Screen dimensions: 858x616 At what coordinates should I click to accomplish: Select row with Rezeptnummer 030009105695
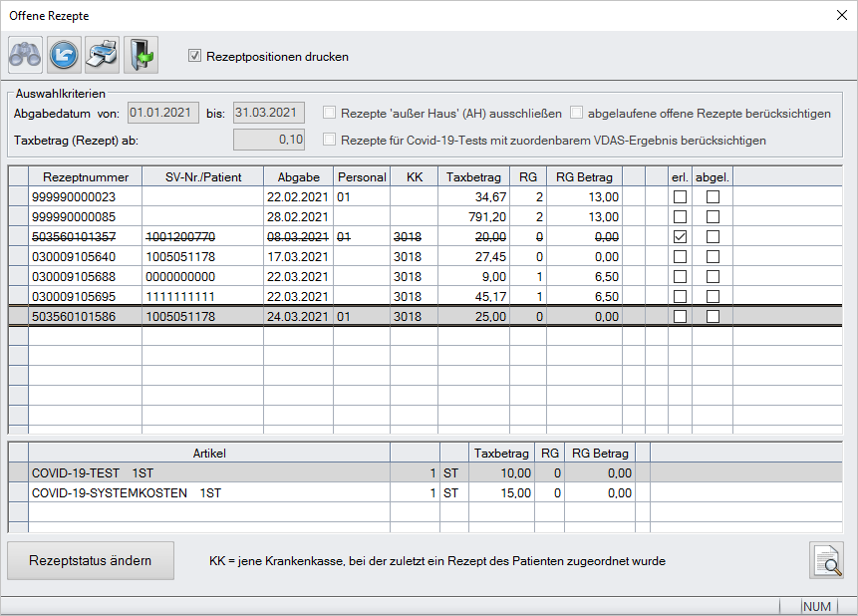tap(85, 297)
